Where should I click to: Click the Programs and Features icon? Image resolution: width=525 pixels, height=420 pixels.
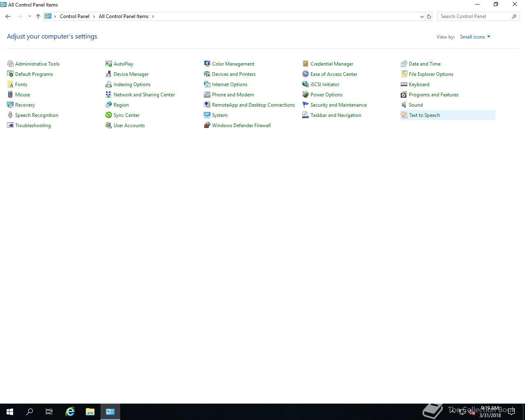click(404, 94)
